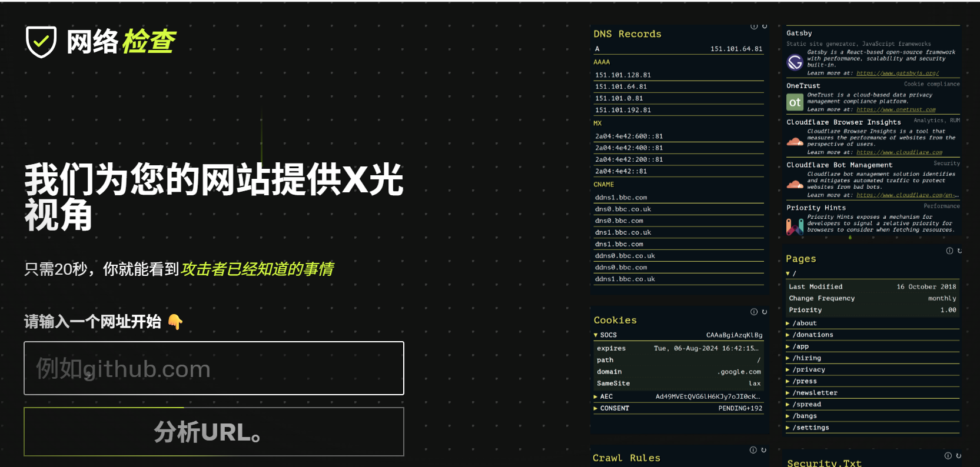Refresh the Security.Txt card
The width and height of the screenshot is (980, 467).
tap(959, 456)
